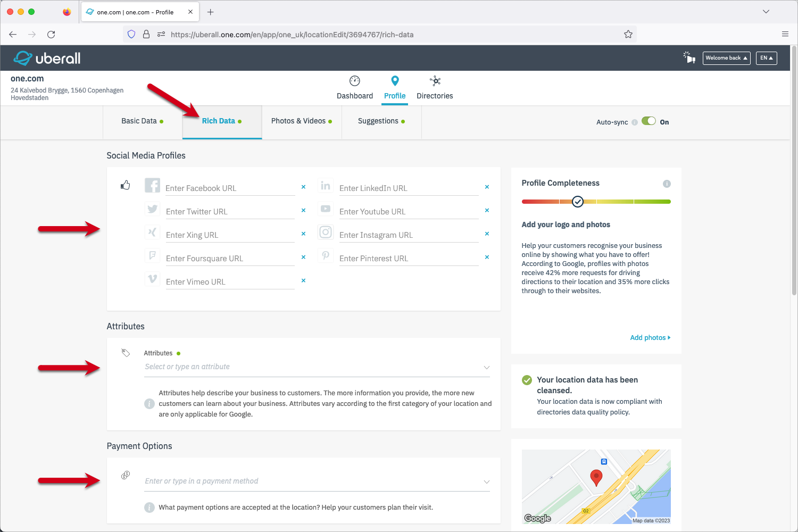Open the payment method dropdown

(486, 482)
